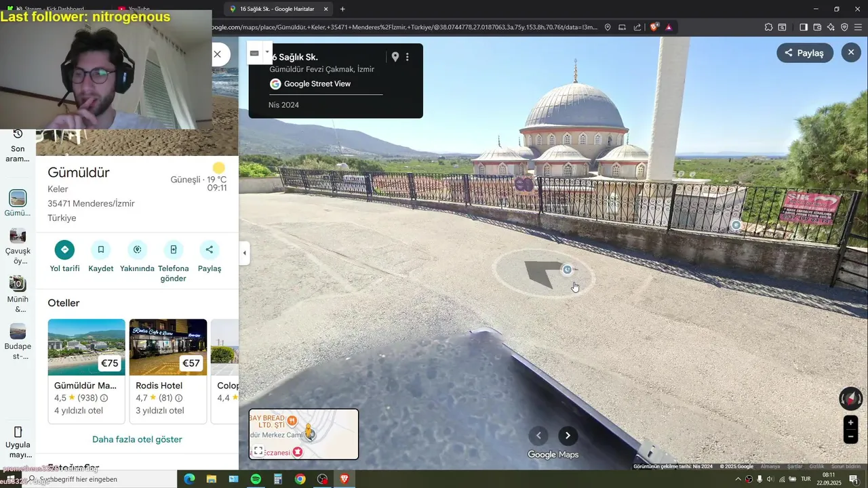868x488 pixels.
Task: Click the taskbar volume speaker icon
Action: pyautogui.click(x=770, y=479)
